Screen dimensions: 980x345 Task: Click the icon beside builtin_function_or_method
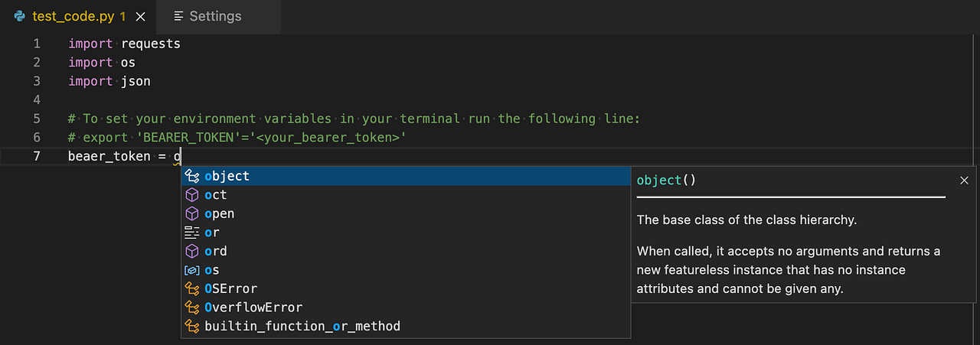[x=193, y=326]
